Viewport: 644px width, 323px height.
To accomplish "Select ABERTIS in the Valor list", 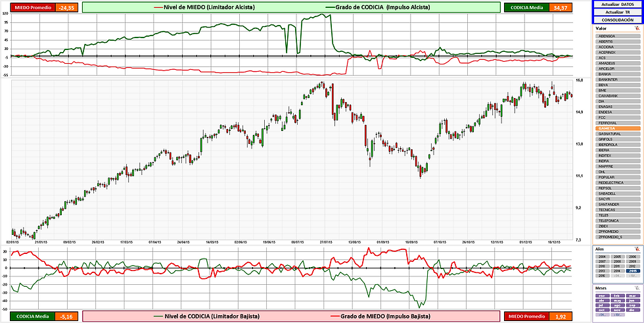I will [618, 41].
